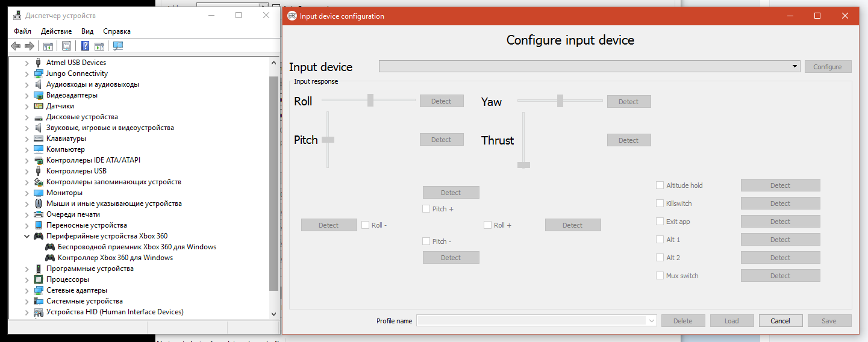Viewport: 868px width, 342px height.
Task: Open the Input device dropdown
Action: pyautogui.click(x=795, y=66)
